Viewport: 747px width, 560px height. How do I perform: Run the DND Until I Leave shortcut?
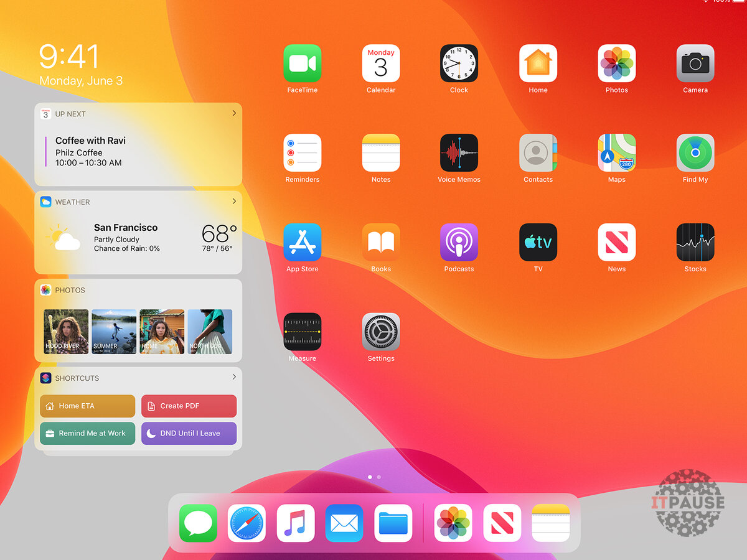point(189,433)
